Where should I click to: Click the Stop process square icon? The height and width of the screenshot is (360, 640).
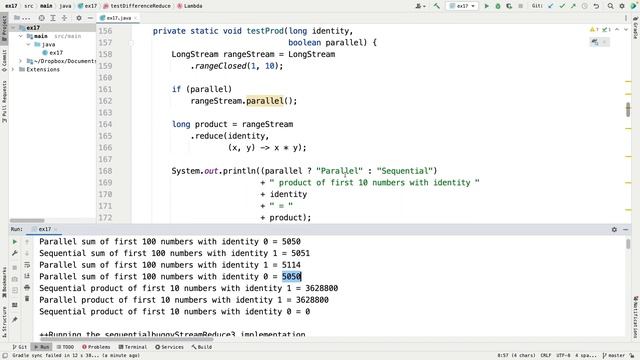tap(520, 6)
